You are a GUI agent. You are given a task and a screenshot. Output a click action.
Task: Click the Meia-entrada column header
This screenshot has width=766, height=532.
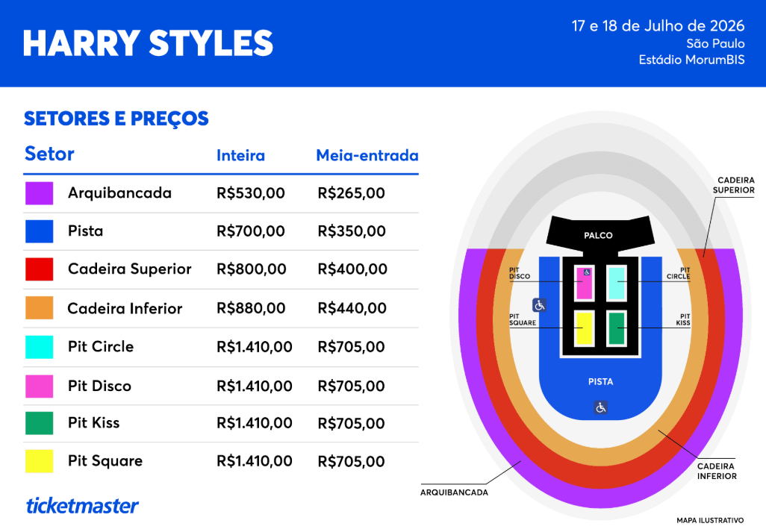pyautogui.click(x=367, y=156)
